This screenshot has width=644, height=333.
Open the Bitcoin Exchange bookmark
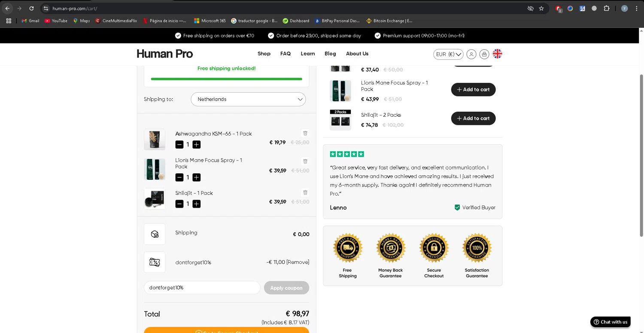[x=389, y=21]
